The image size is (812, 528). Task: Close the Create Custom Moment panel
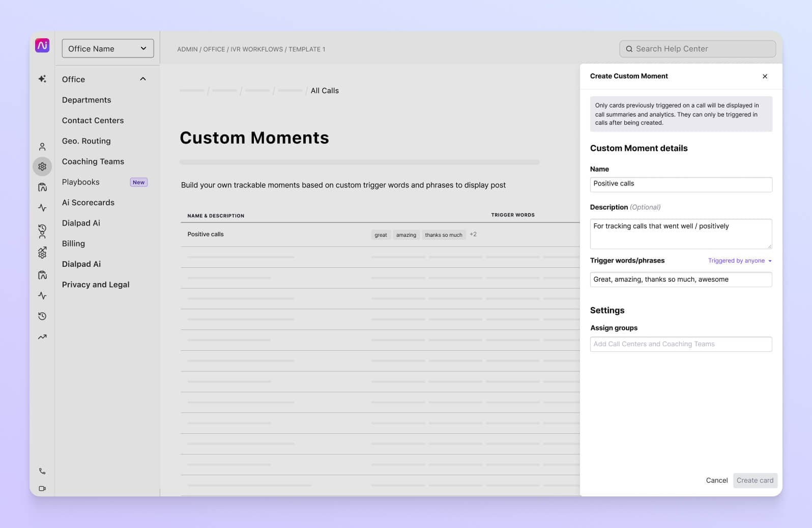tap(765, 76)
